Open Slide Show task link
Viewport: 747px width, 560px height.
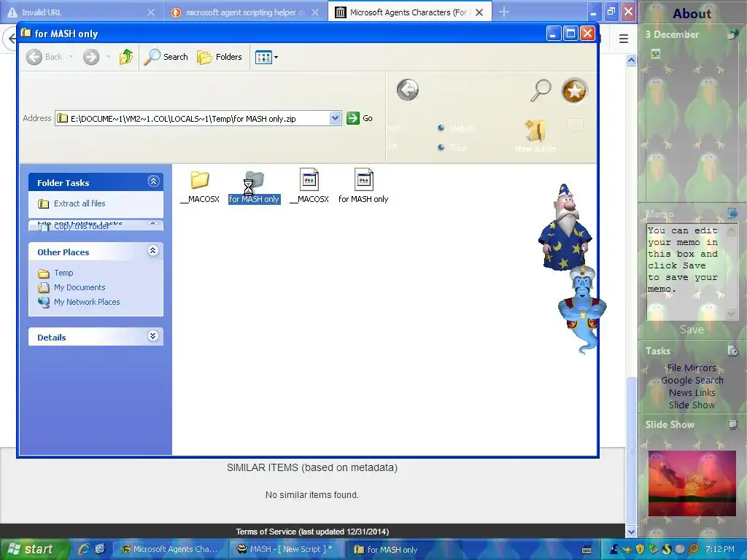click(x=692, y=405)
